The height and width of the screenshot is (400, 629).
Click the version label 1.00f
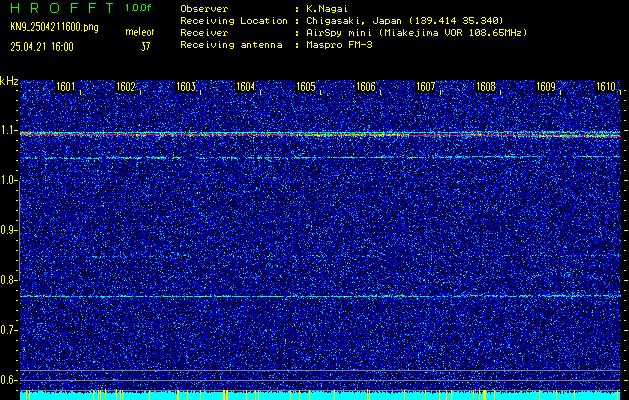coord(138,8)
